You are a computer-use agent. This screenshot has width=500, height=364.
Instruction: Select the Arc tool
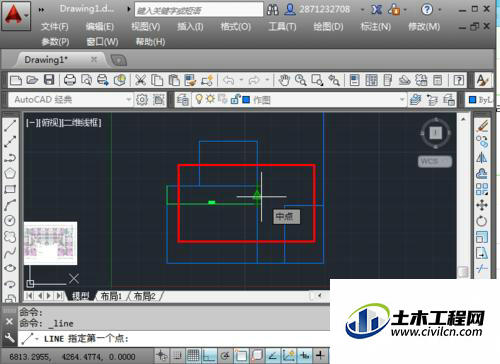[10, 205]
